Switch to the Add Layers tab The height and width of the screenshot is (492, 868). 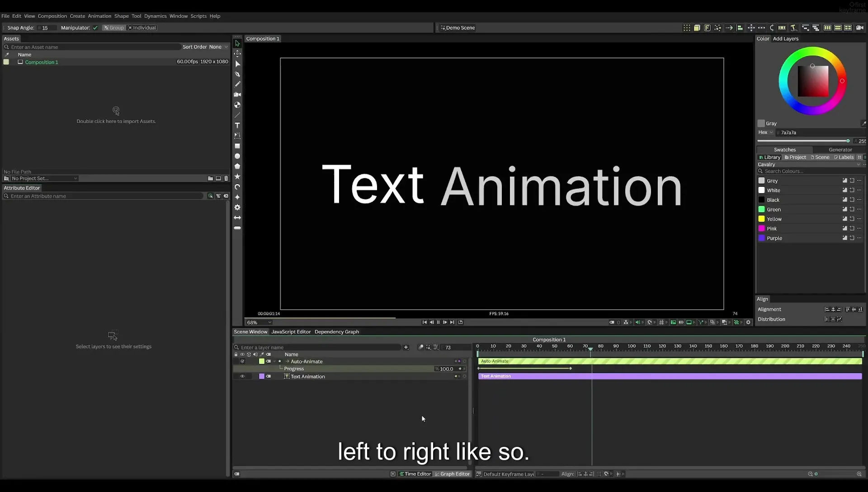pos(786,39)
